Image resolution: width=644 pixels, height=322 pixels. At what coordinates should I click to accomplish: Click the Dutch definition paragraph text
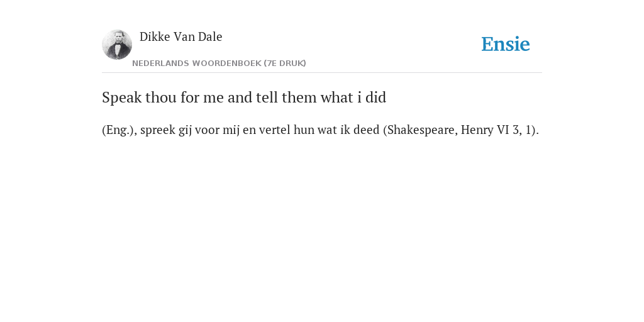pos(320,130)
